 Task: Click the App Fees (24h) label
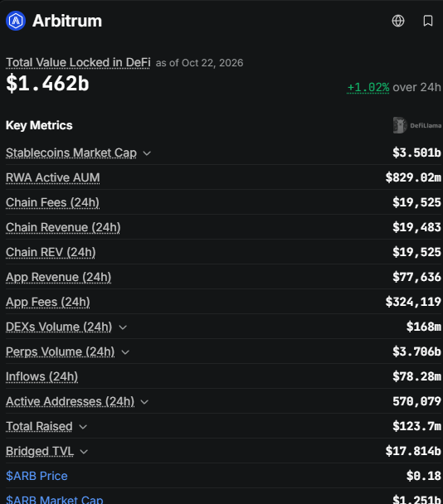coord(48,302)
